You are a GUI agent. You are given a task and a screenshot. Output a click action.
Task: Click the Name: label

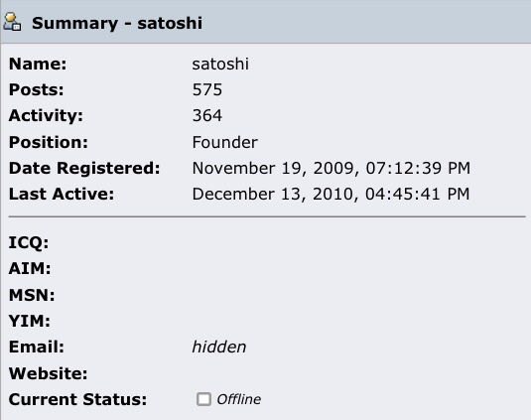[x=38, y=64]
